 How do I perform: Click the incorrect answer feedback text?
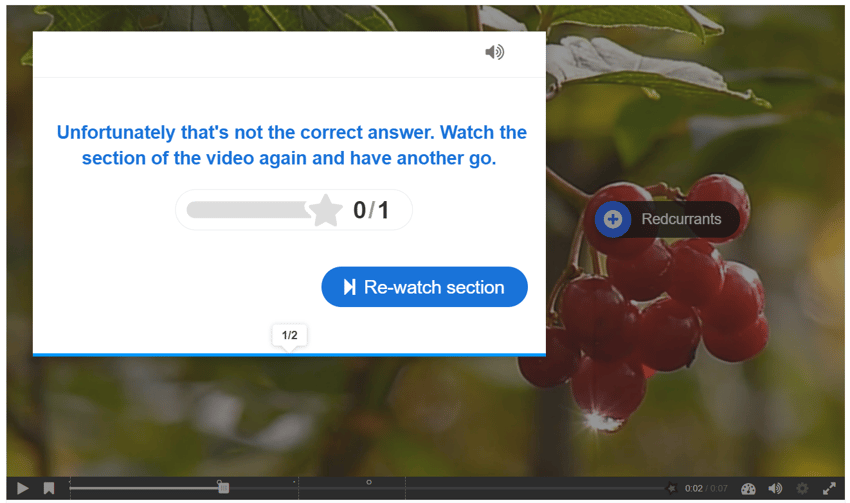[292, 145]
